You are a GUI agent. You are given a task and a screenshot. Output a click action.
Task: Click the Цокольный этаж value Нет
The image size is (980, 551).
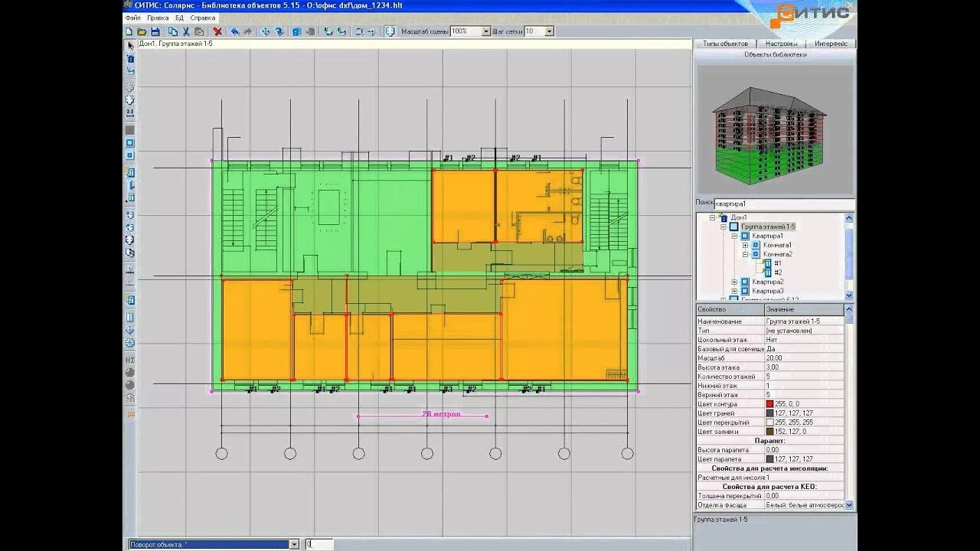click(x=804, y=340)
